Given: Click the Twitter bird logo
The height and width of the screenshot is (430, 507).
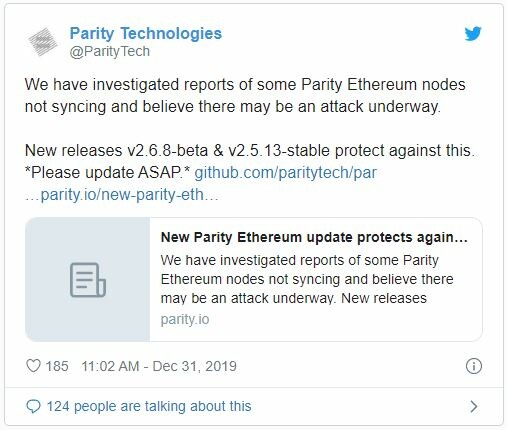Looking at the screenshot, I should [x=473, y=34].
